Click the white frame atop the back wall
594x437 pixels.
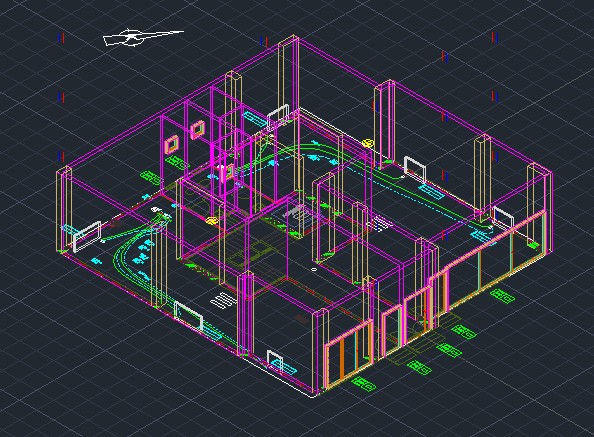[278, 117]
